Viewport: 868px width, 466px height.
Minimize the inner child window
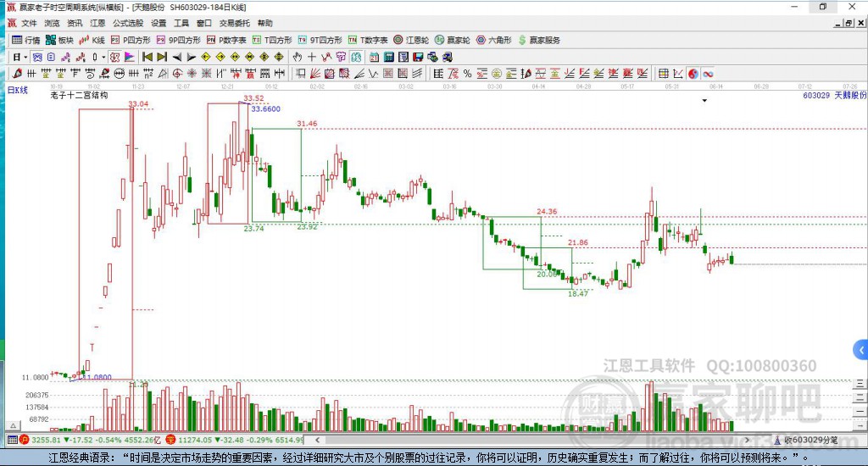838,23
